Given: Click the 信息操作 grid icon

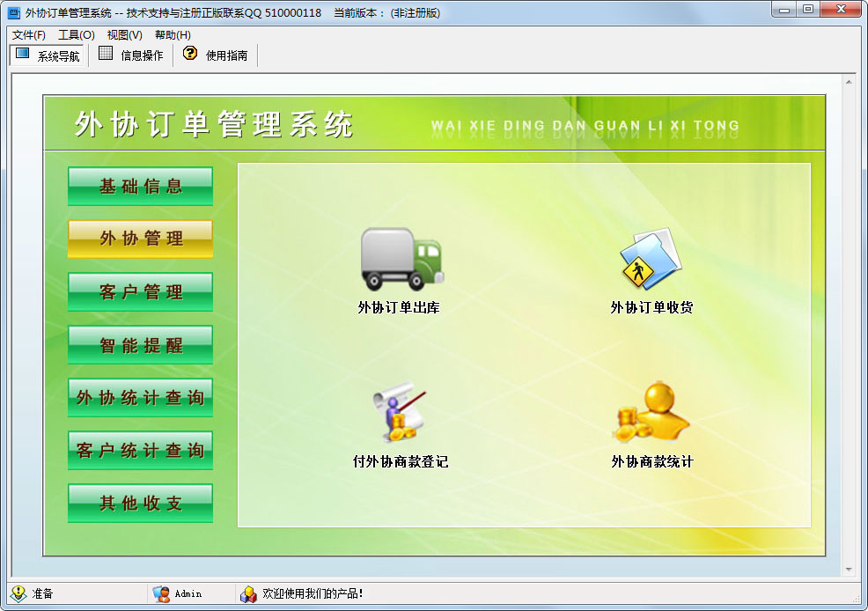Looking at the screenshot, I should [105, 53].
